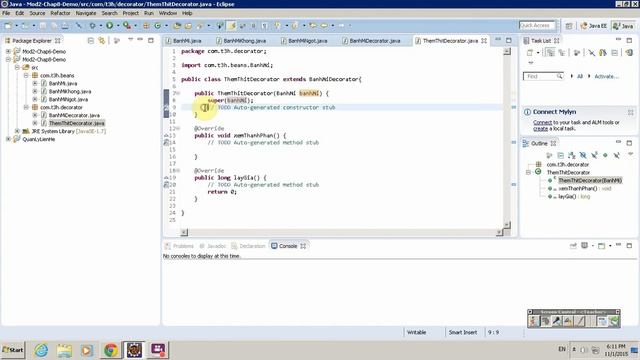Open the Refactor menu

pos(60,13)
